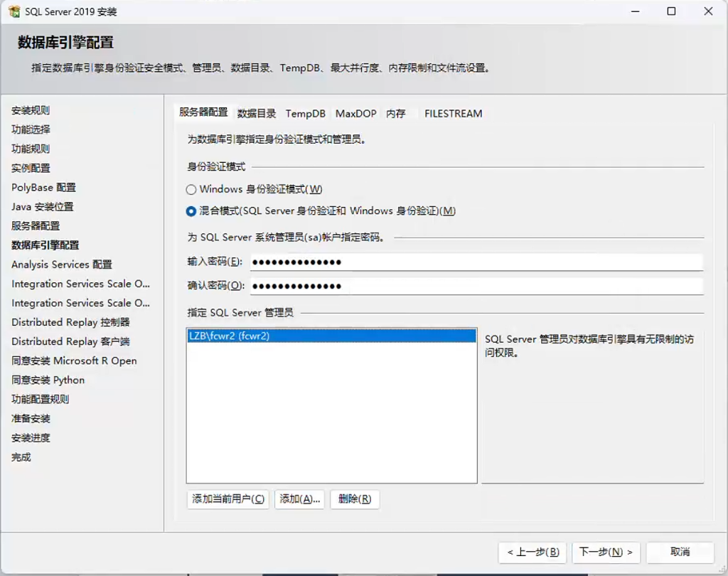Minimize the SQL Server setup window
Viewport: 728px width, 576px height.
point(635,11)
